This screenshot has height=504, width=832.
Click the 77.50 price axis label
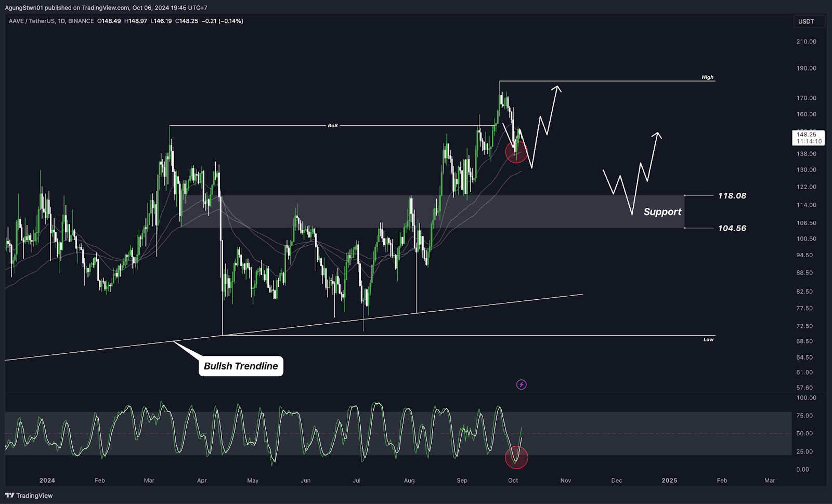coord(805,309)
